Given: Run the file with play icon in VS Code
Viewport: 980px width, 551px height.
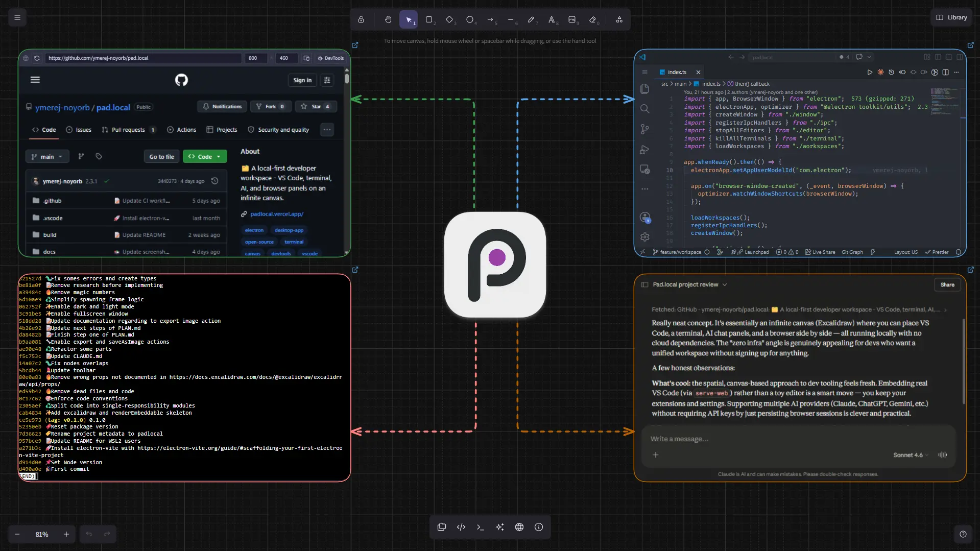Looking at the screenshot, I should click(870, 73).
